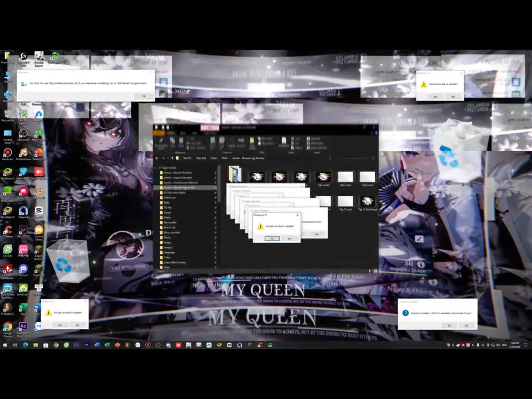Open the EaseUS Data Recovery desktop shortcut
Image resolution: width=532 pixels, height=399 pixels.
[8, 291]
